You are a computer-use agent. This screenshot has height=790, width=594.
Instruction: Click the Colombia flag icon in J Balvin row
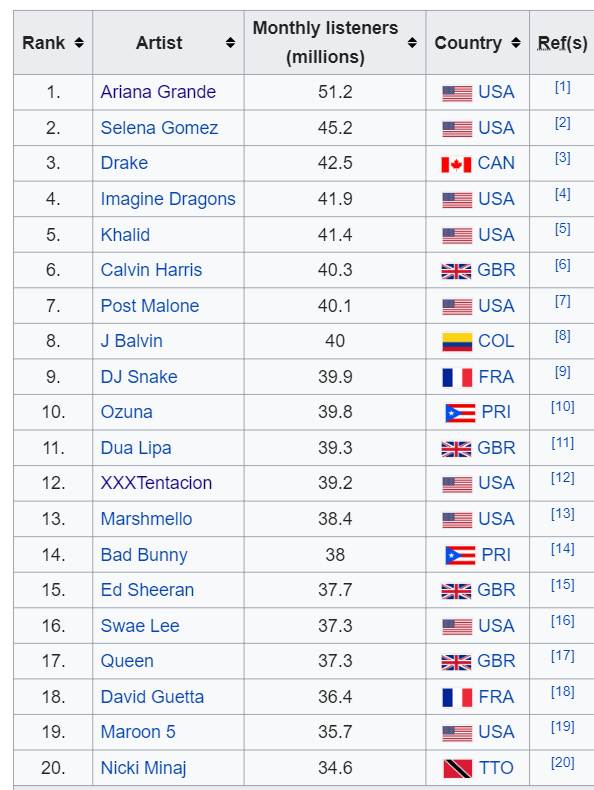(x=457, y=342)
